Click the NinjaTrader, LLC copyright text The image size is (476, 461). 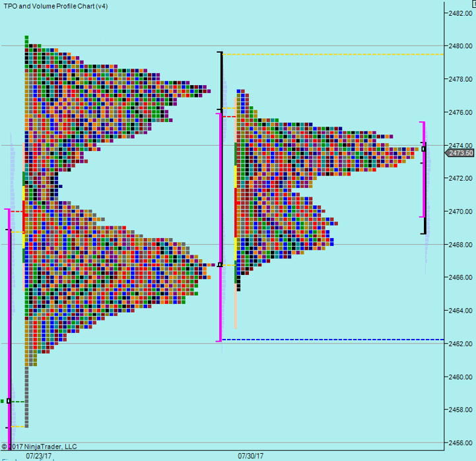pyautogui.click(x=40, y=446)
